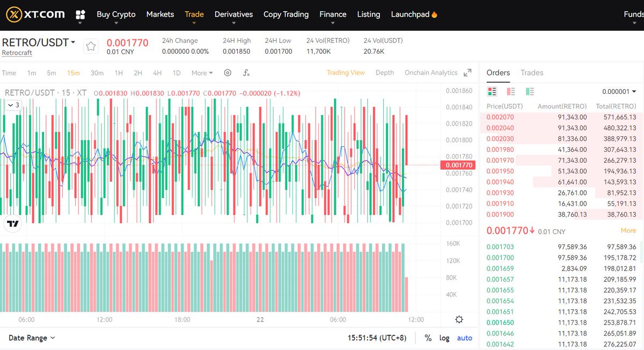644x350 pixels.
Task: Open the RETRO/USDT pair selector dropdown
Action: [39, 42]
